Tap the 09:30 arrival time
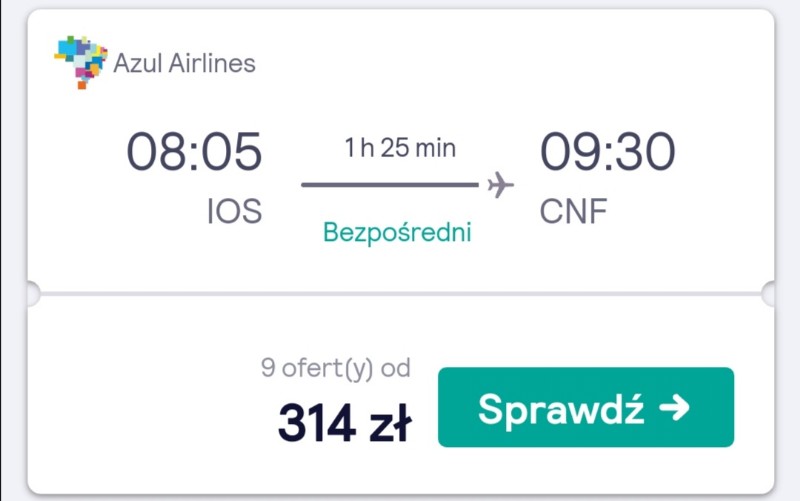Viewport: 800px width, 501px height. click(x=608, y=152)
